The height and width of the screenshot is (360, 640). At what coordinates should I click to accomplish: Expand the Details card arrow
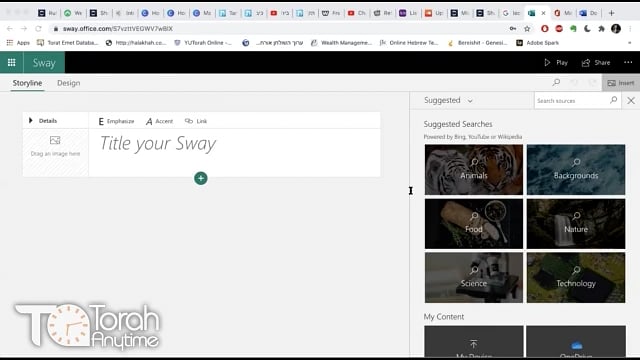pos(31,120)
